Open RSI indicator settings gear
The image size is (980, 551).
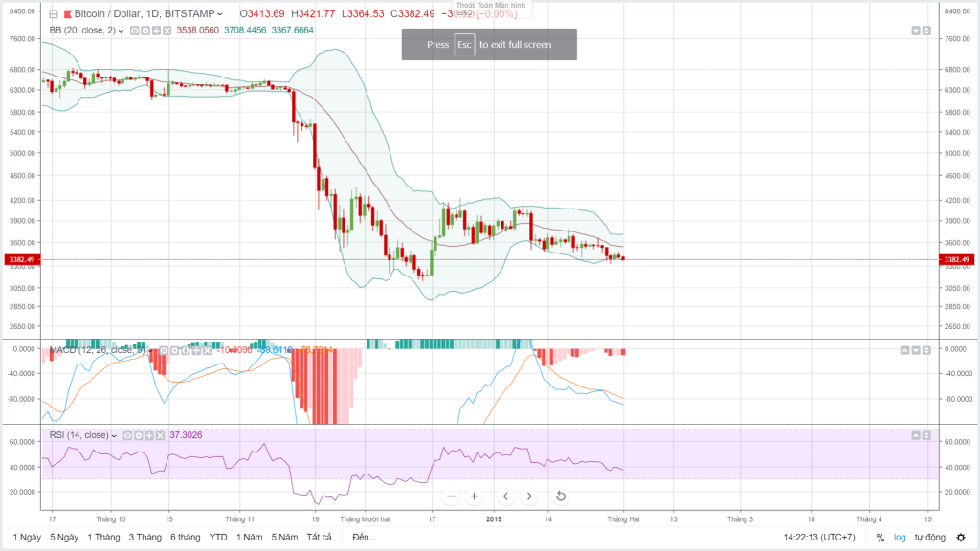pos(139,435)
